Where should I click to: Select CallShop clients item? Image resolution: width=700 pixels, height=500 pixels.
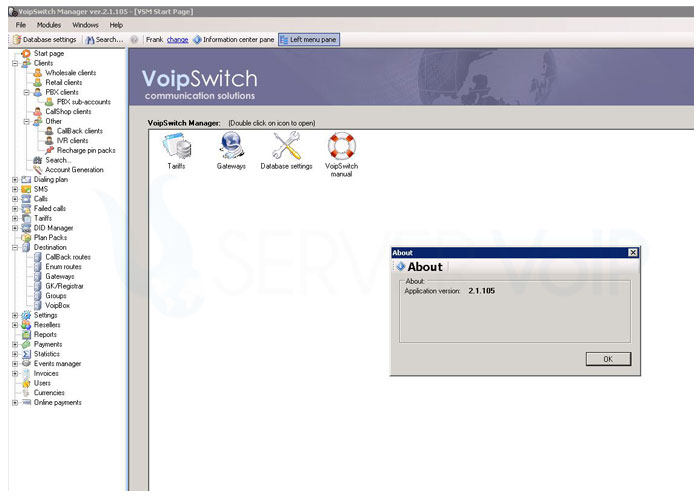pyautogui.click(x=68, y=112)
